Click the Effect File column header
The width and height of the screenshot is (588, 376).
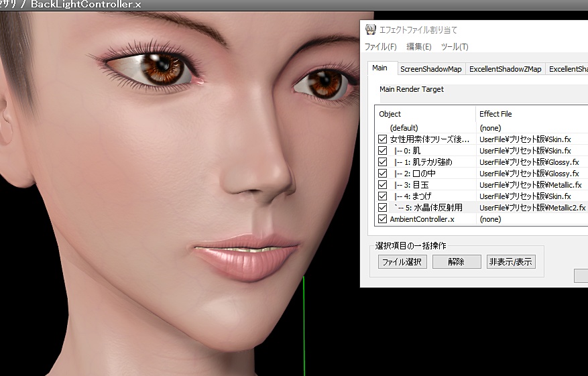[532, 114]
